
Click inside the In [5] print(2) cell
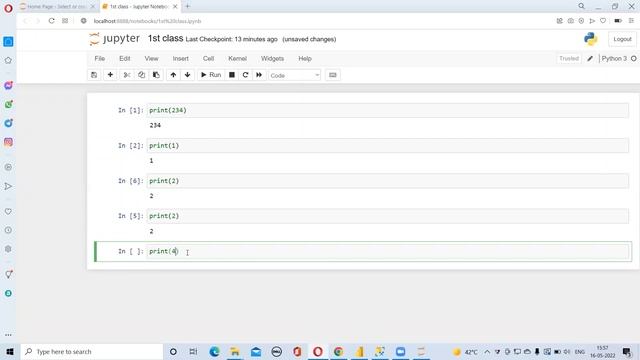pyautogui.click(x=388, y=216)
